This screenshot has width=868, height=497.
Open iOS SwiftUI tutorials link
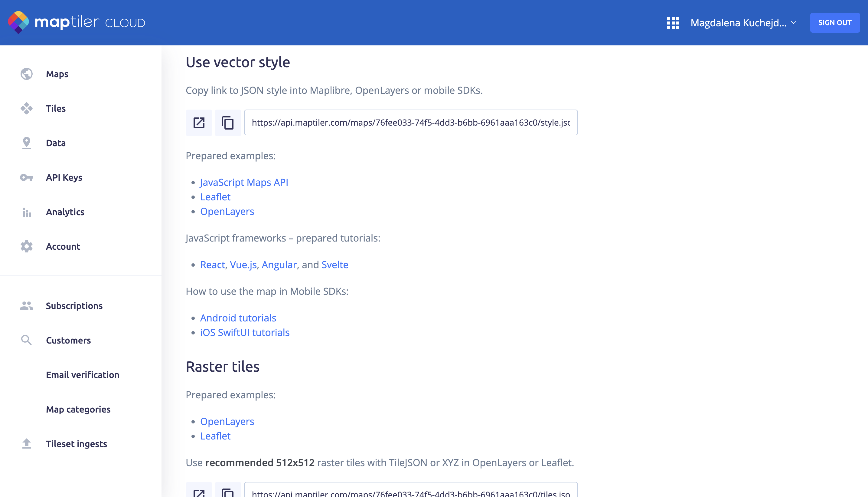coord(245,332)
